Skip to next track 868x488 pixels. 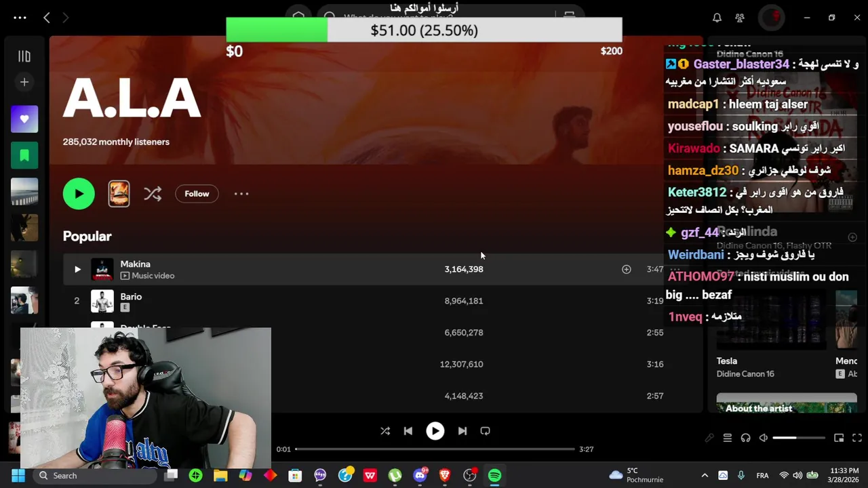point(462,431)
